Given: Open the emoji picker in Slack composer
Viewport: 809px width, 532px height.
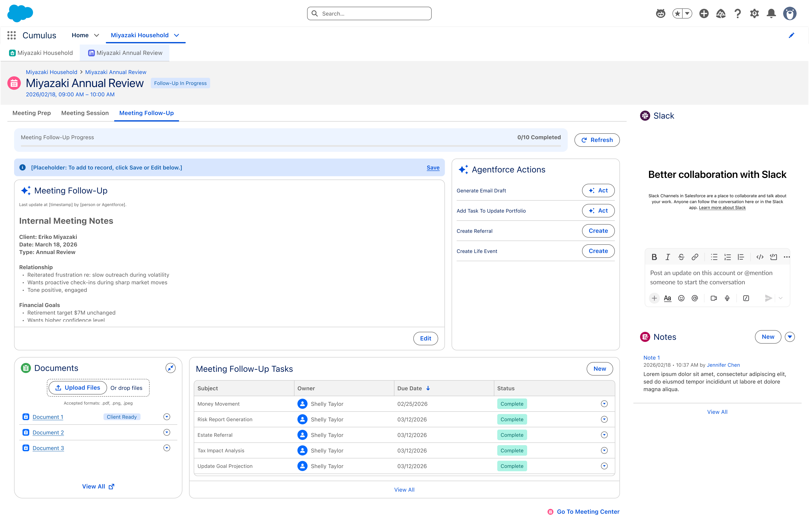Looking at the screenshot, I should (681, 298).
